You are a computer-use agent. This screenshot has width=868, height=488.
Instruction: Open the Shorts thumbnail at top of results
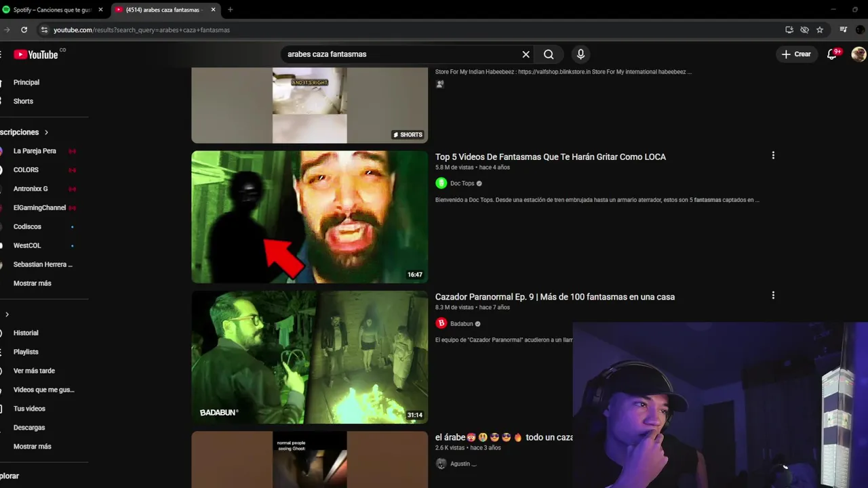coord(310,105)
